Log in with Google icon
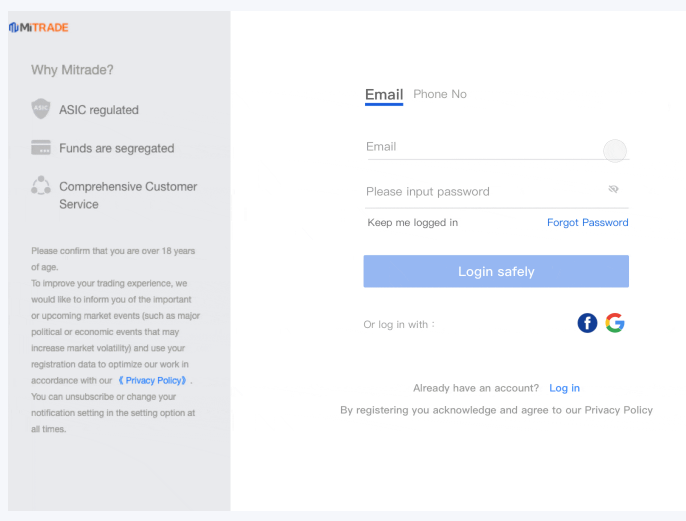Image resolution: width=686 pixels, height=521 pixels. (x=615, y=323)
